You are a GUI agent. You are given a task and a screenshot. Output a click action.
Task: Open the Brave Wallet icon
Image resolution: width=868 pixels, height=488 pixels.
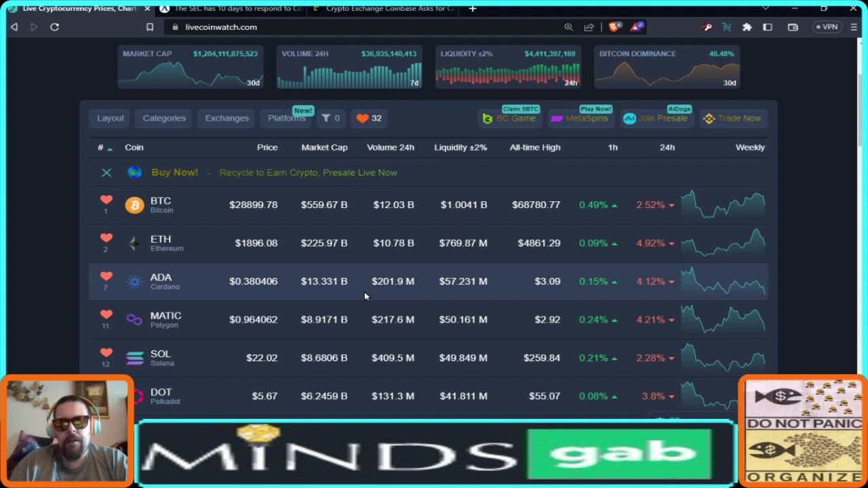(793, 27)
